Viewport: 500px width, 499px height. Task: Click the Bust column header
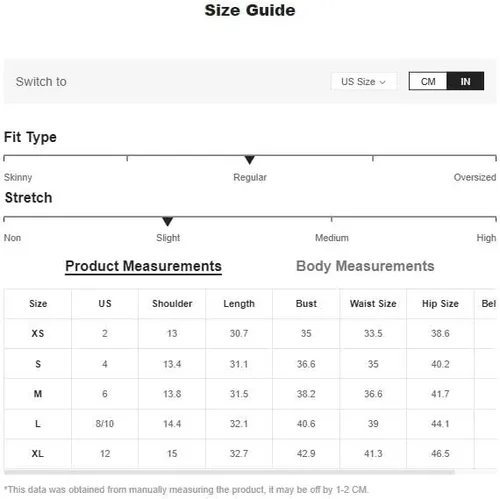click(x=306, y=304)
